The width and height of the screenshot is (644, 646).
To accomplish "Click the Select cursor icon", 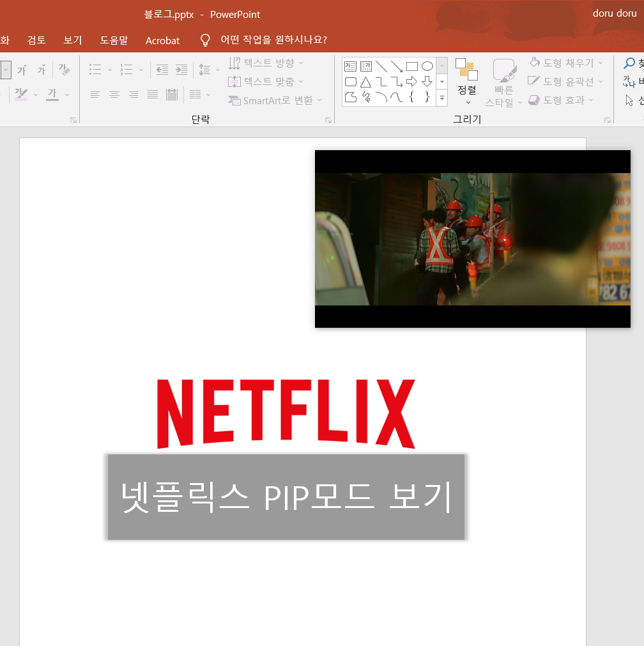I will tap(629, 100).
